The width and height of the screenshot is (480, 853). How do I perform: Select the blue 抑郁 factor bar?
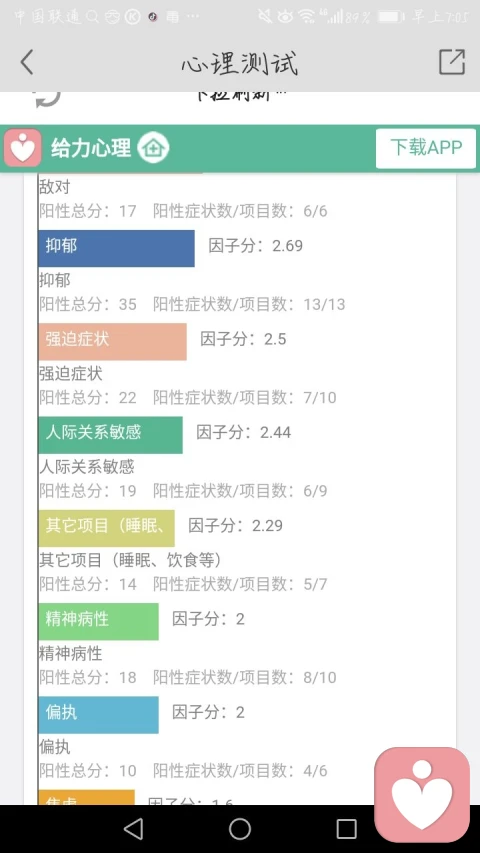point(116,249)
